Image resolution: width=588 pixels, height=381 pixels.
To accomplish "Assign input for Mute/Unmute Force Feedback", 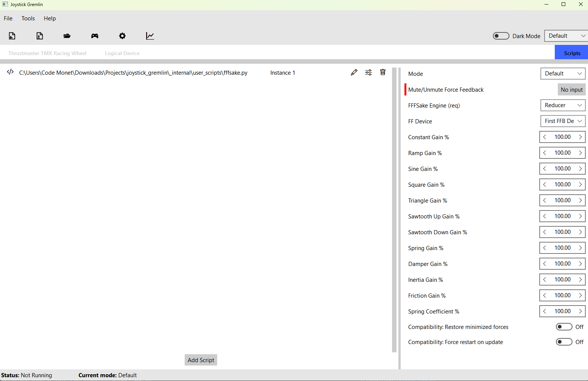I will [x=571, y=89].
